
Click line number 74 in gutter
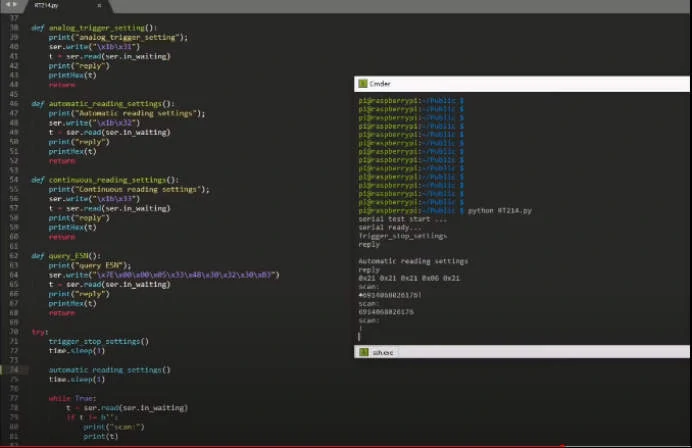tap(14, 370)
